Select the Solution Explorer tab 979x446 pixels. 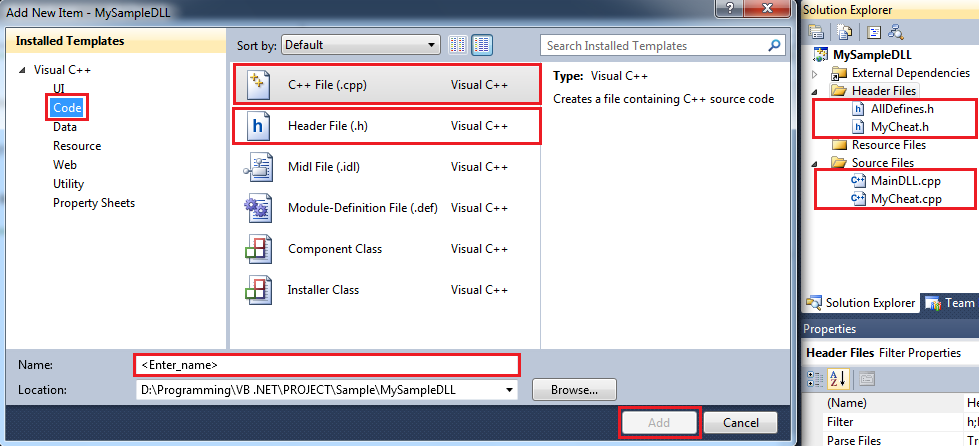coord(860,303)
